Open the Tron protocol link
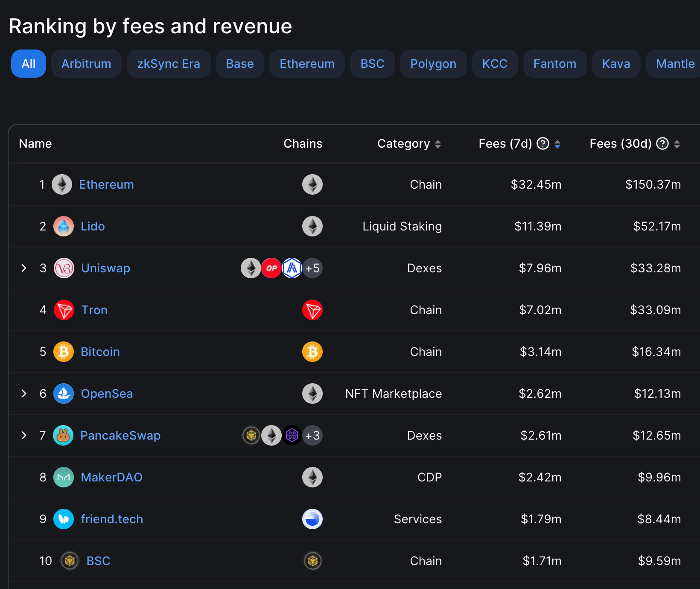The height and width of the screenshot is (589, 700). coord(94,310)
